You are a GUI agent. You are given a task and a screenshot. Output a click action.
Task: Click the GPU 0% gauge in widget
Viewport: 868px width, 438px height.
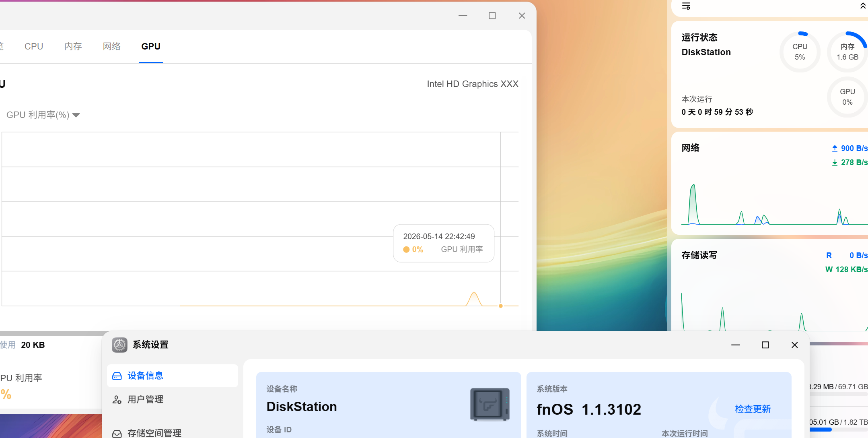(x=847, y=97)
